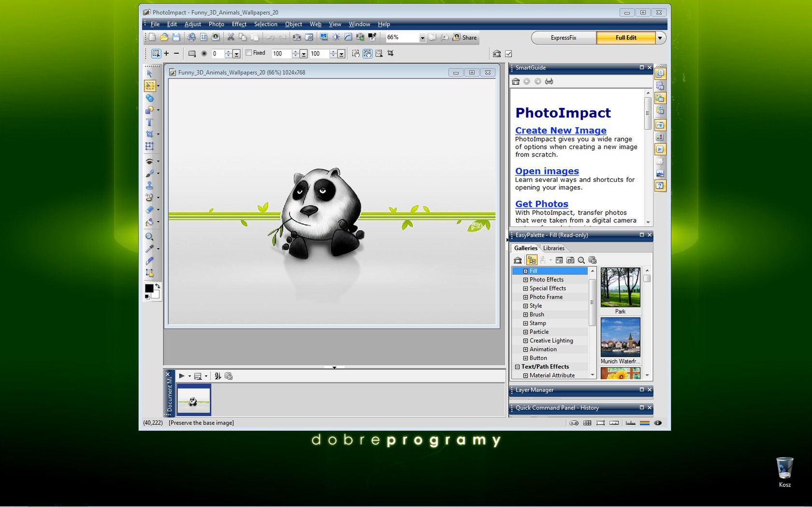Switch to Full Edit mode
This screenshot has width=812, height=507.
point(626,38)
